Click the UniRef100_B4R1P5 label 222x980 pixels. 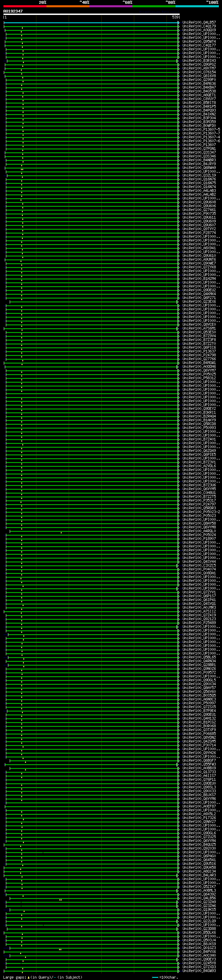pos(199,106)
